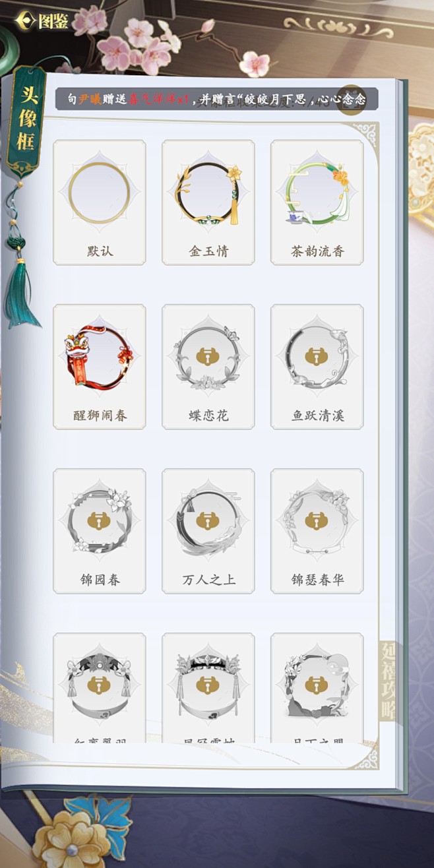Select the 蝶恋花 label text
The height and width of the screenshot is (868, 434).
tap(208, 416)
